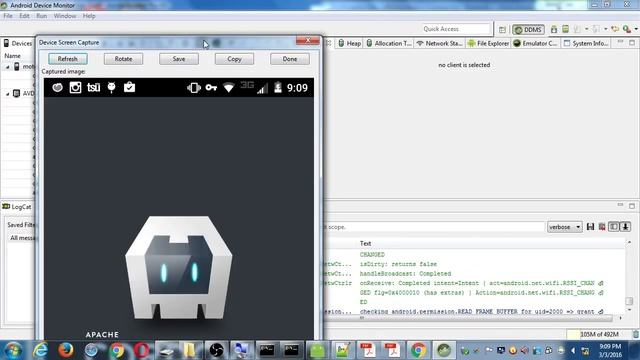
Task: Open the Help menu
Action: coord(89,16)
